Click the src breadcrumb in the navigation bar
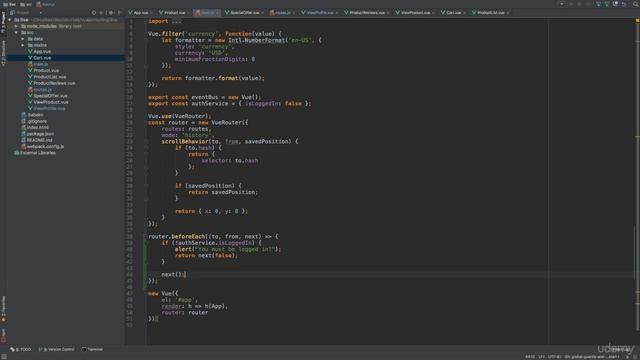 click(26, 4)
